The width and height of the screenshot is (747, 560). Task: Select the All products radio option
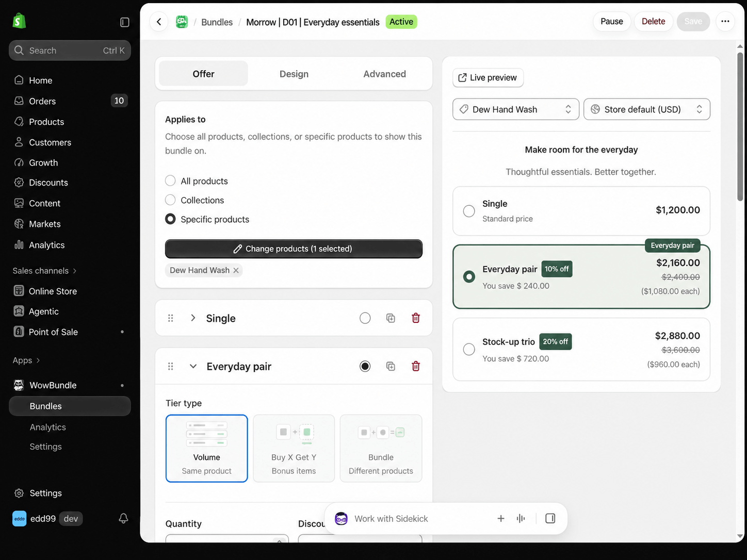[170, 180]
